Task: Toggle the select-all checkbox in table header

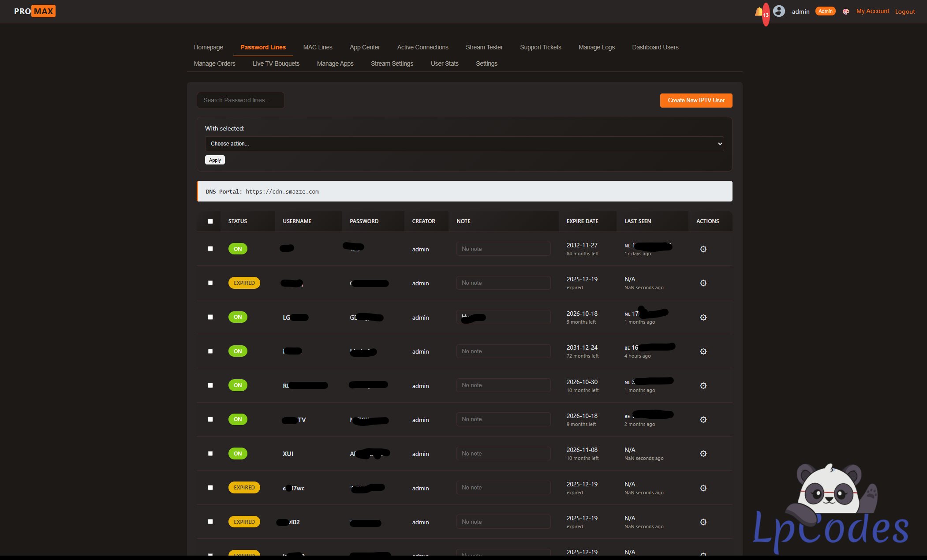Action: (x=210, y=221)
